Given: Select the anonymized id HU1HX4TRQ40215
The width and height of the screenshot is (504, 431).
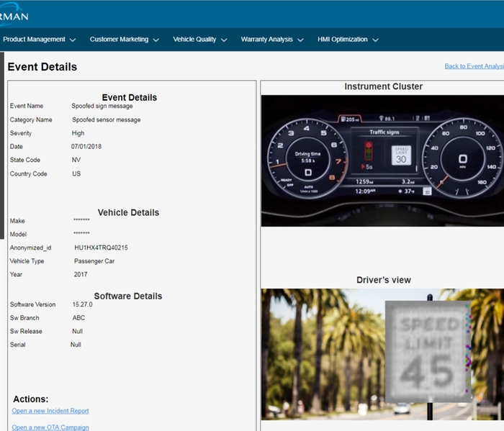Looking at the screenshot, I should tap(101, 248).
